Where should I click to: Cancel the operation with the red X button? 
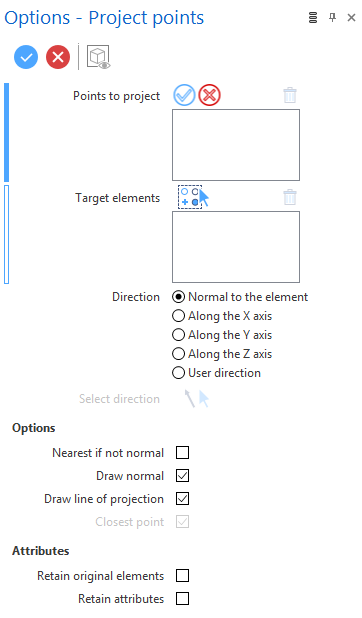point(58,57)
